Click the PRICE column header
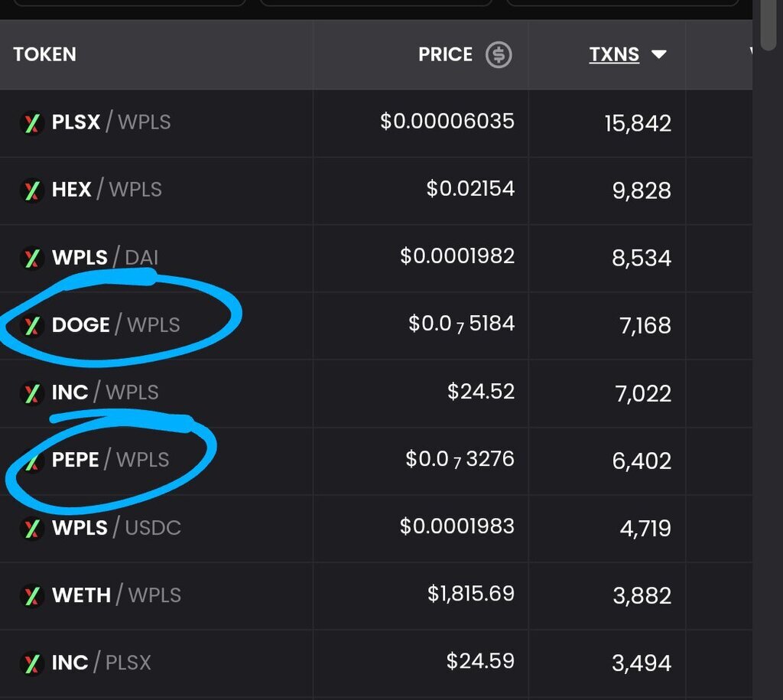The height and width of the screenshot is (700, 783). pyautogui.click(x=445, y=55)
